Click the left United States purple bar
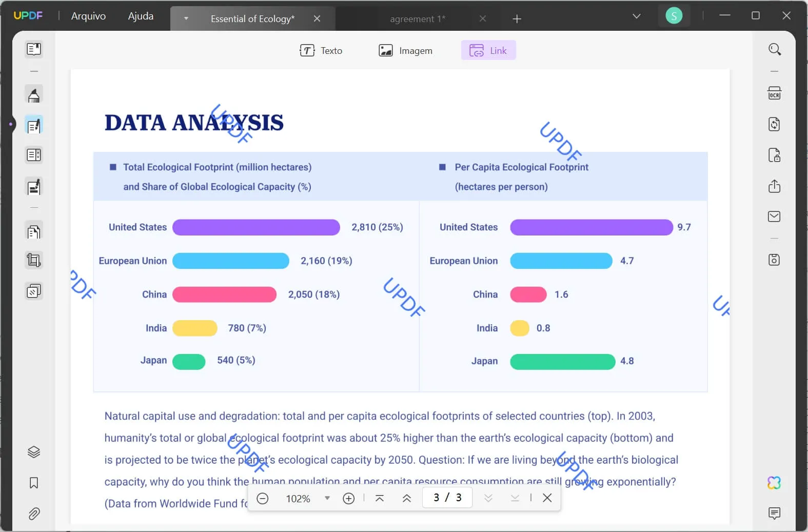808x532 pixels. (256, 227)
